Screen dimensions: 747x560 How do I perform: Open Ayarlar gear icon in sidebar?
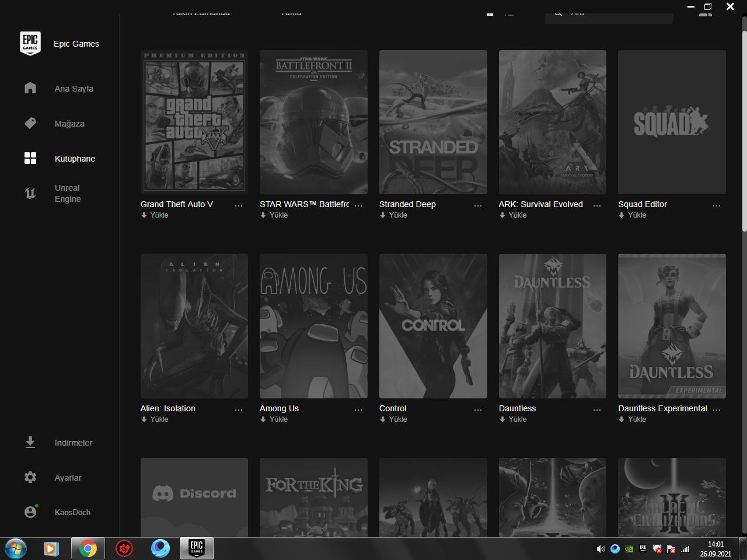tap(30, 477)
